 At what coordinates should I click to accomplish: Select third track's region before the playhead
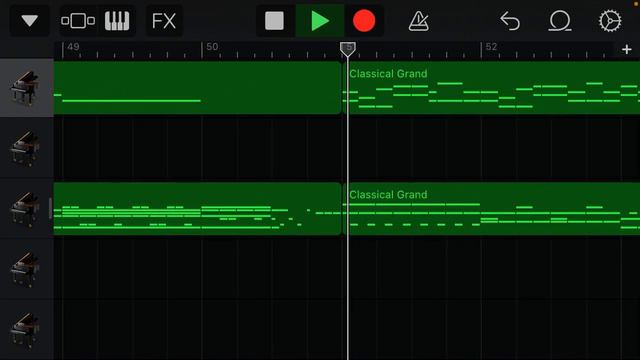(198, 209)
